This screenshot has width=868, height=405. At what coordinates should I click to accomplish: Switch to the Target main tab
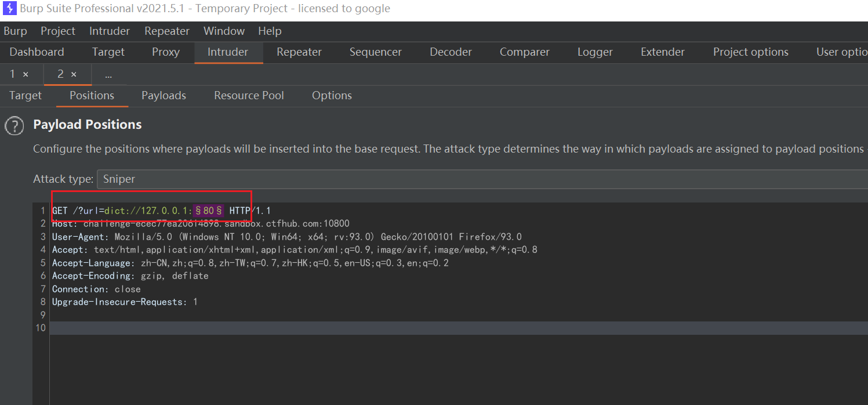[x=108, y=52]
